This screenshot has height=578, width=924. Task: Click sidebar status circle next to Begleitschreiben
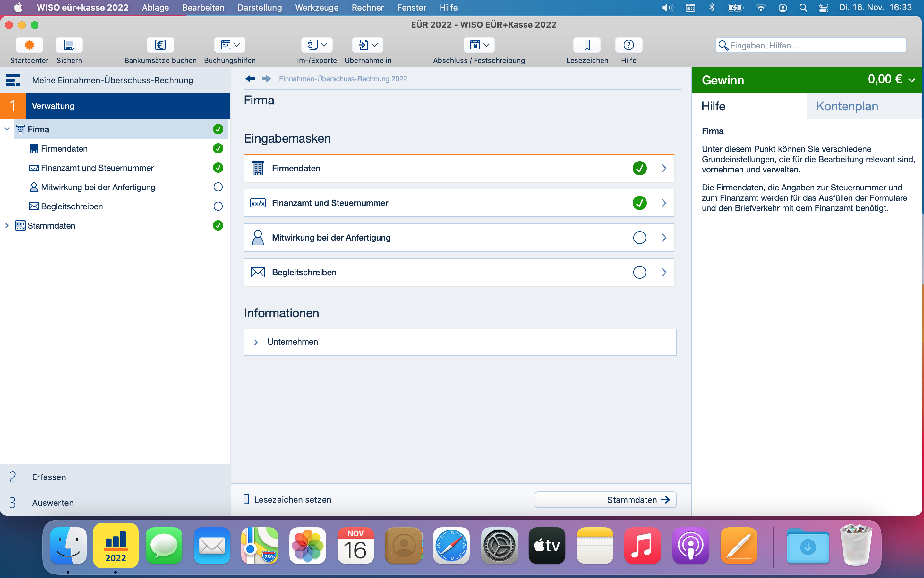click(218, 206)
